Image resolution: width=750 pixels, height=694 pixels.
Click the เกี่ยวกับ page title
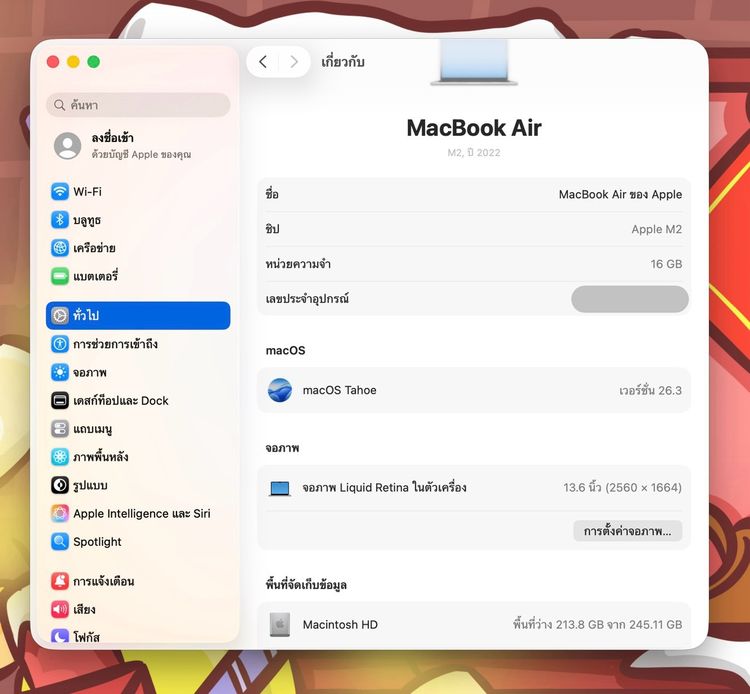click(343, 62)
